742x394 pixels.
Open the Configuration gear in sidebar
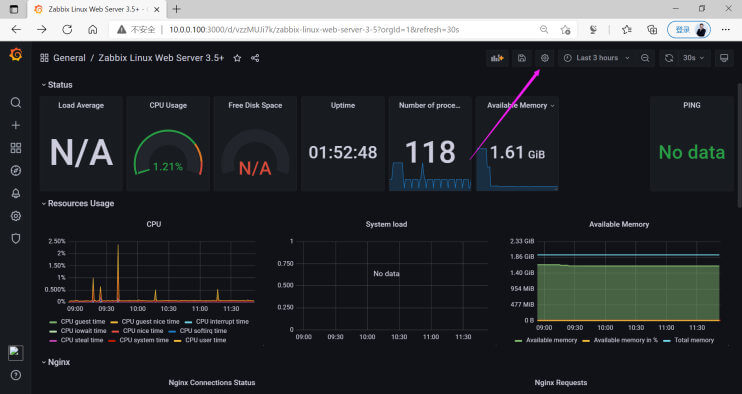16,216
